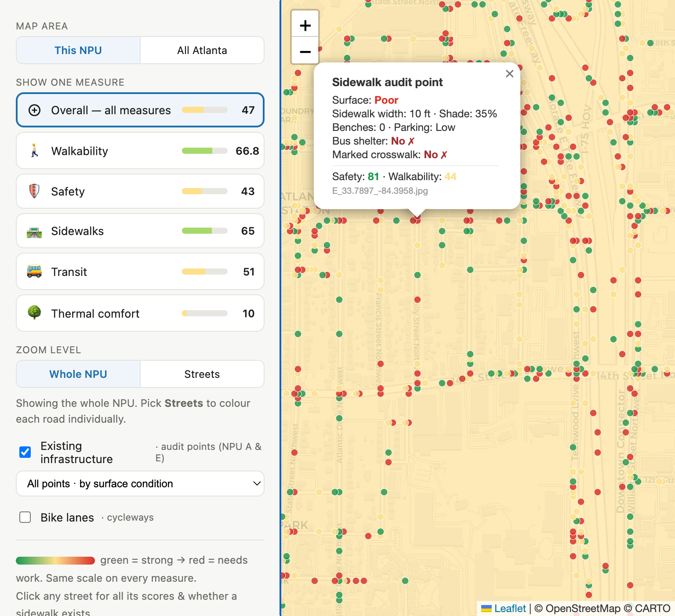Screen dimensions: 675x616
Task: Click the Safety score progress bar
Action: point(205,191)
